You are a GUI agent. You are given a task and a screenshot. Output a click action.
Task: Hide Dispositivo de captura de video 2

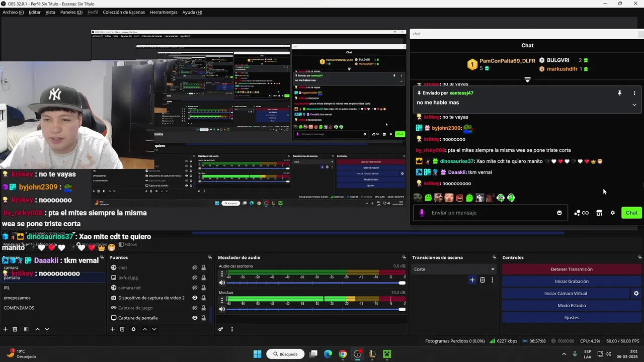coord(195,298)
